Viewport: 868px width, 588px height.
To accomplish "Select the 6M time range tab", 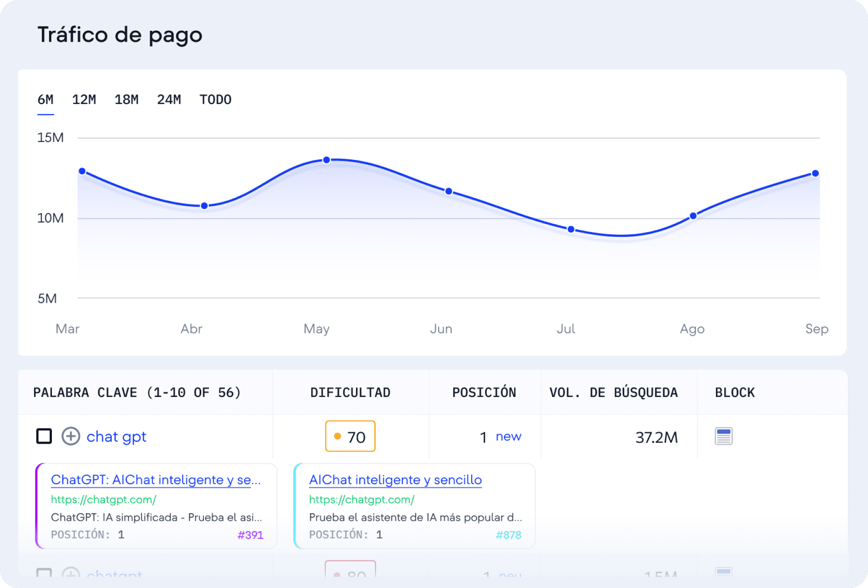I will [x=45, y=100].
